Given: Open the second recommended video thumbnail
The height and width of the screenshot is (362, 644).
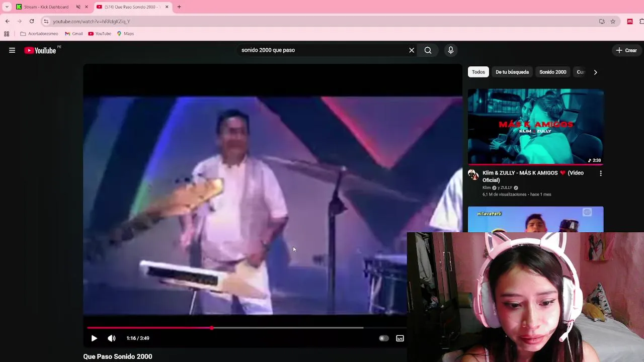Looking at the screenshot, I should pos(536,219).
